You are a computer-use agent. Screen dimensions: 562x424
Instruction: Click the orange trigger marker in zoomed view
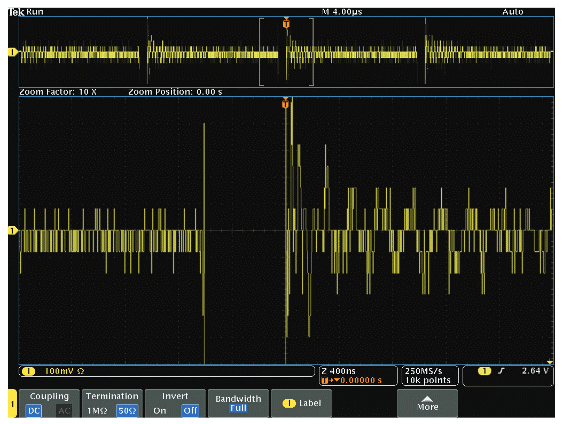[285, 103]
